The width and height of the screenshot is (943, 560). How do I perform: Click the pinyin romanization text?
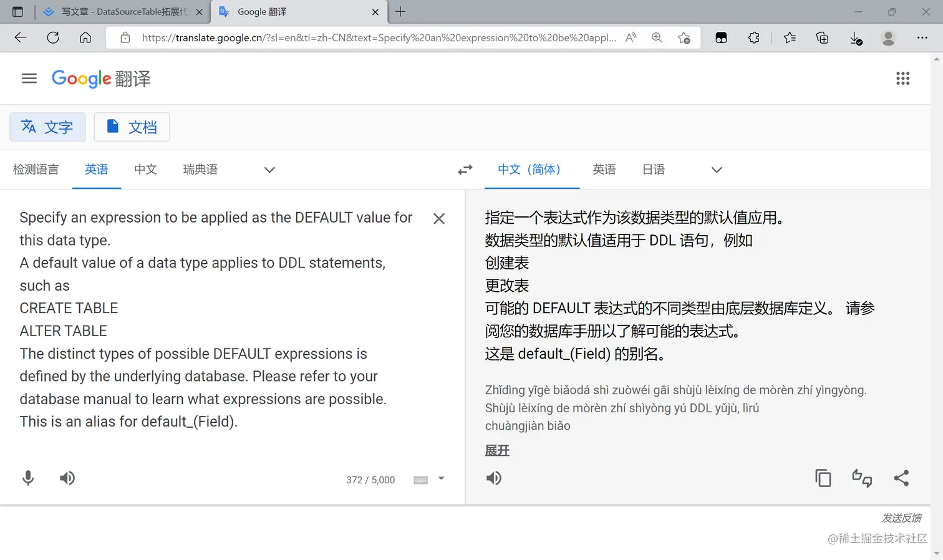pos(676,408)
